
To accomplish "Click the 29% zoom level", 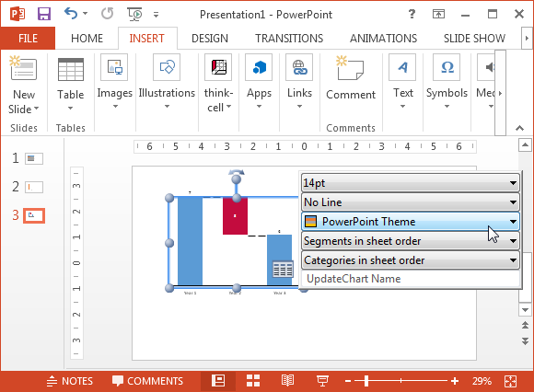I will tap(482, 381).
